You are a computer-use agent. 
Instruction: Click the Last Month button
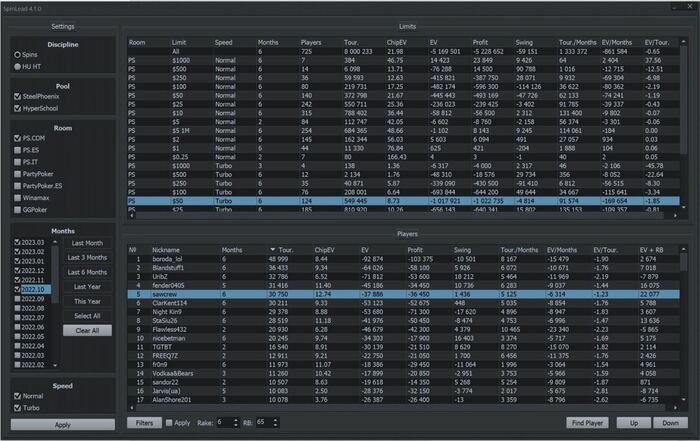(x=87, y=243)
